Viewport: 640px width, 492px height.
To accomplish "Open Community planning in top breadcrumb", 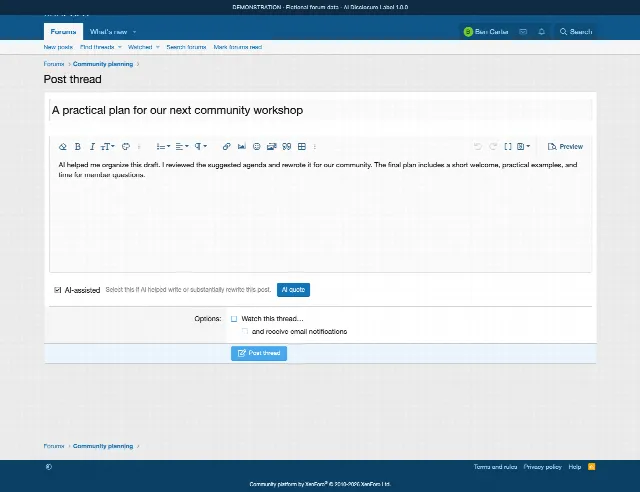I will click(x=103, y=64).
